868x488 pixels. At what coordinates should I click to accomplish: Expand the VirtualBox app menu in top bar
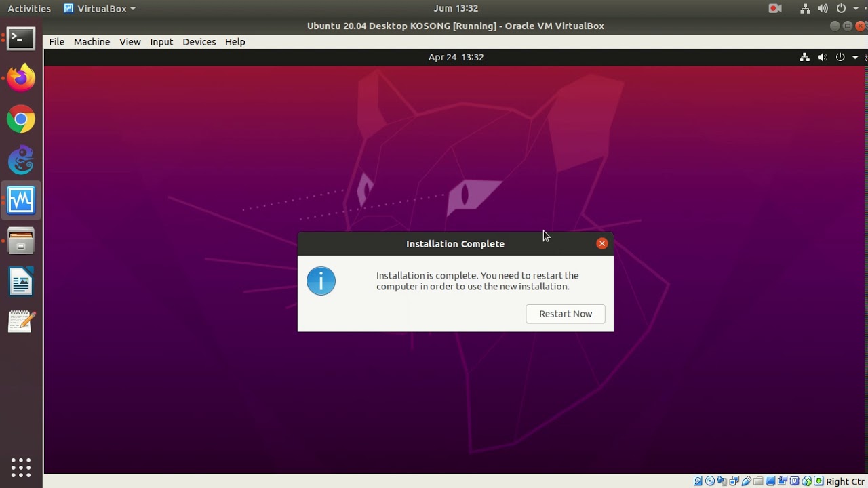click(100, 8)
